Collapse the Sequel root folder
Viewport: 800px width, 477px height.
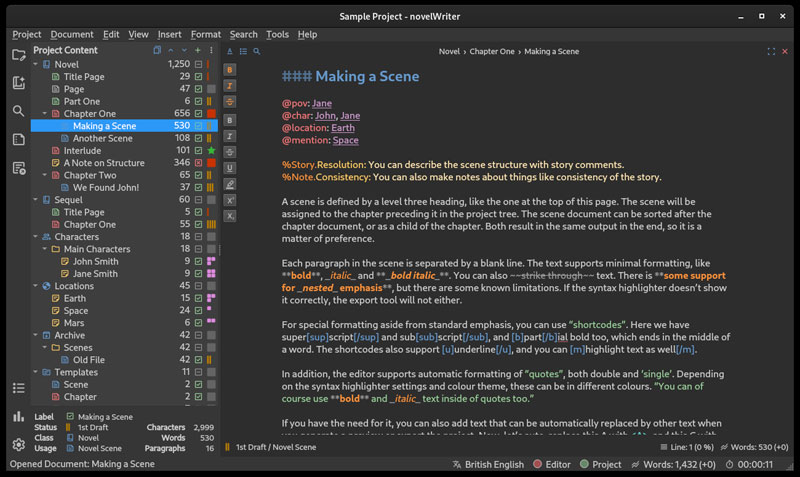[x=35, y=199]
